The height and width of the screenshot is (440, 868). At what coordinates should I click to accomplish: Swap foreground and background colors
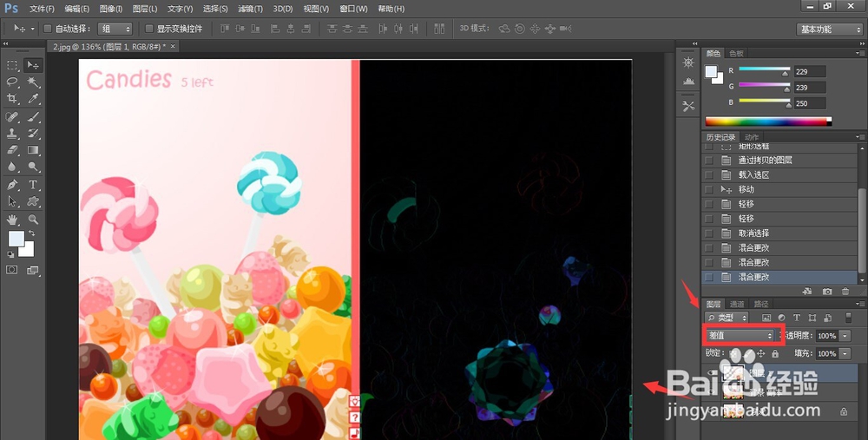coord(31,233)
